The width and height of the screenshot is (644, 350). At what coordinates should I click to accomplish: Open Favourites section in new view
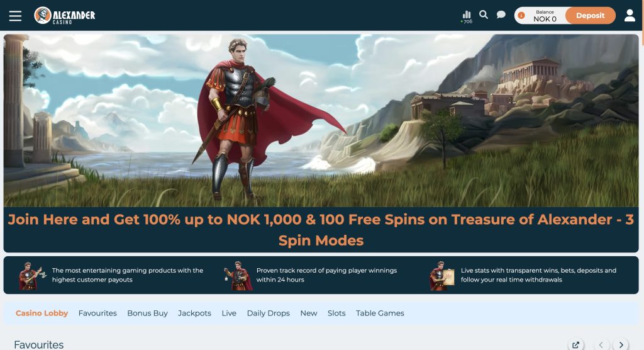coord(576,345)
